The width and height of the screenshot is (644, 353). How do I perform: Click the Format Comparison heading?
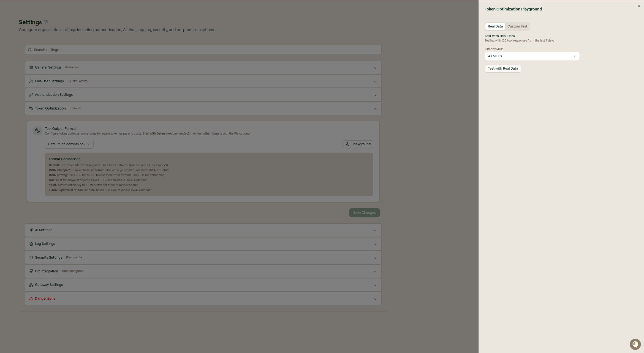coord(65,159)
